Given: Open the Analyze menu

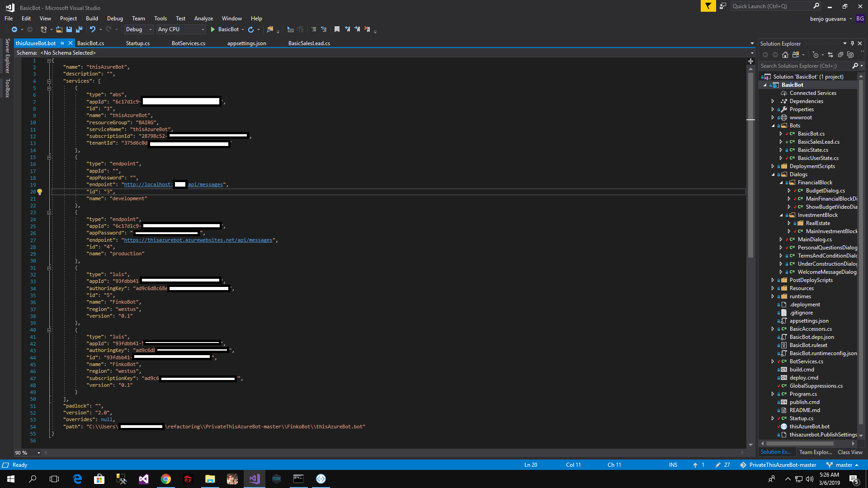Looking at the screenshot, I should tap(203, 19).
